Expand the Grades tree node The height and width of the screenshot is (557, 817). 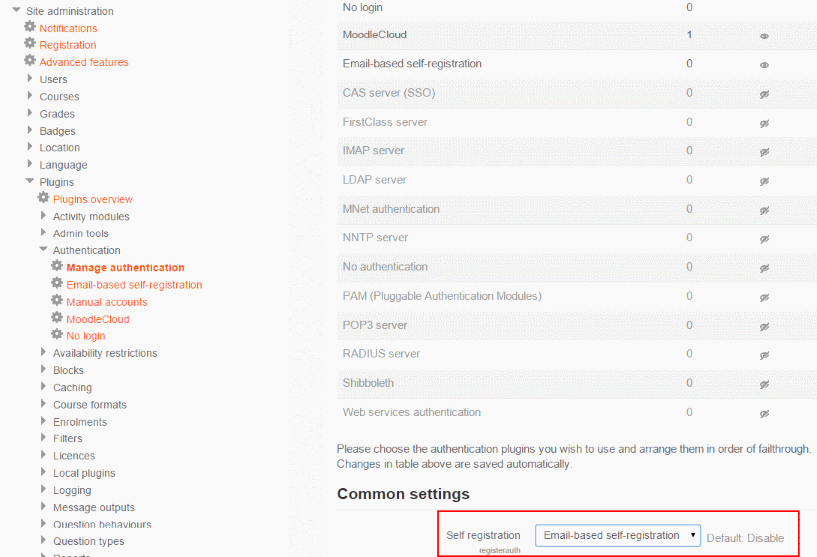point(30,113)
